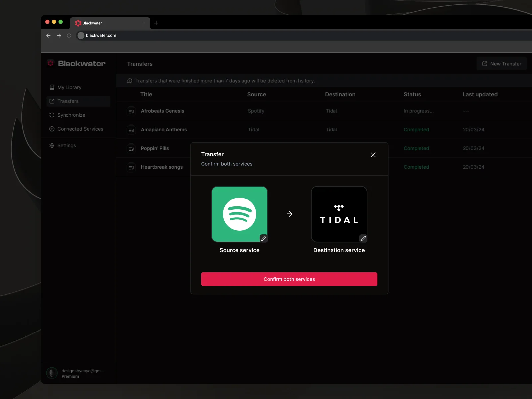
Task: Click playlist icon for Afrobeats Genesis
Action: (x=131, y=111)
